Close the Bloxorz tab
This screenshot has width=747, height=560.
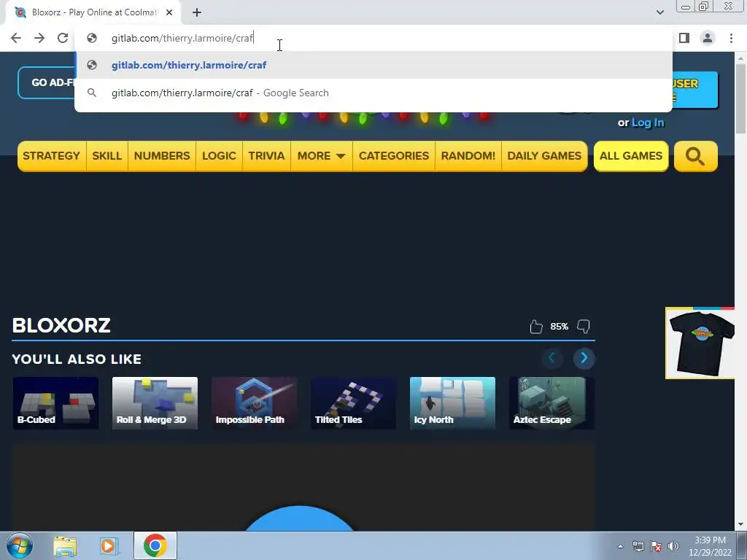pyautogui.click(x=169, y=12)
